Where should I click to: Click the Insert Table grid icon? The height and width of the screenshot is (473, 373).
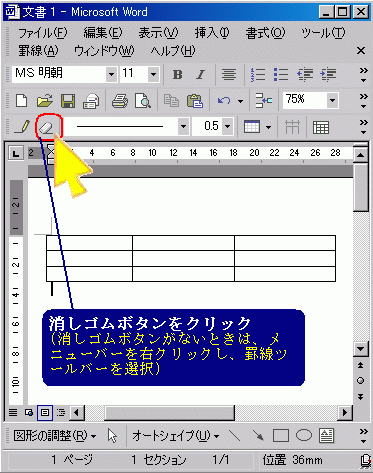pos(321,127)
